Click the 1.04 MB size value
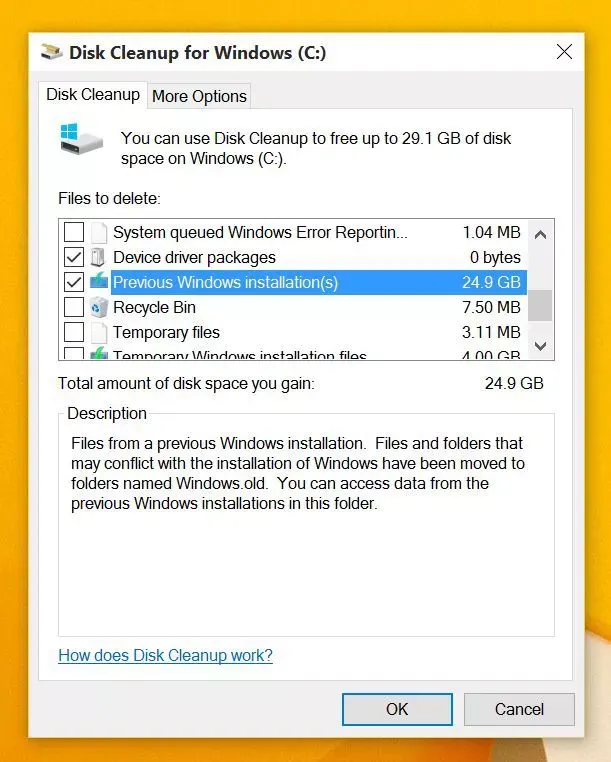Screen dimensions: 611x762 (491, 232)
